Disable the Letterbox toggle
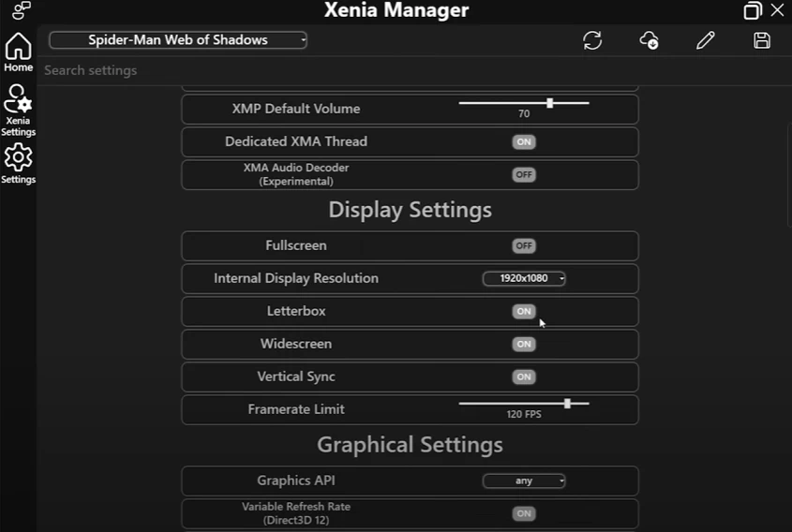792x532 pixels. (524, 311)
